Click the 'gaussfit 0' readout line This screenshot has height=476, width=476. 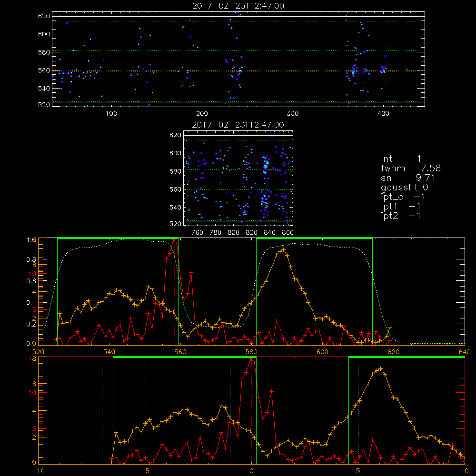[x=405, y=187]
